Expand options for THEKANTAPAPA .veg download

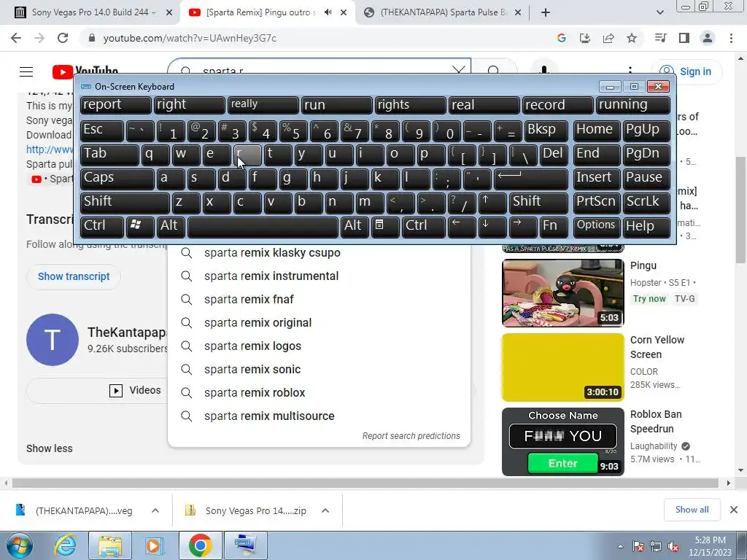pyautogui.click(x=155, y=510)
